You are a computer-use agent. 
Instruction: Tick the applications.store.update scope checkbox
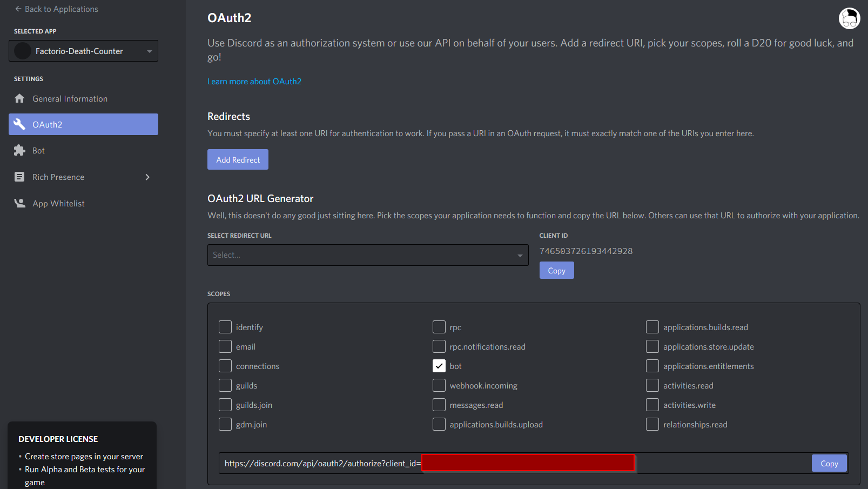tap(652, 346)
